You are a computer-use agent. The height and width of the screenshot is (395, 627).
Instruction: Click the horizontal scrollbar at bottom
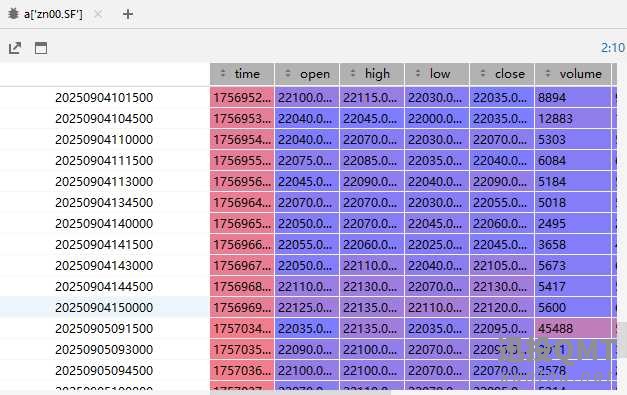tap(300, 393)
